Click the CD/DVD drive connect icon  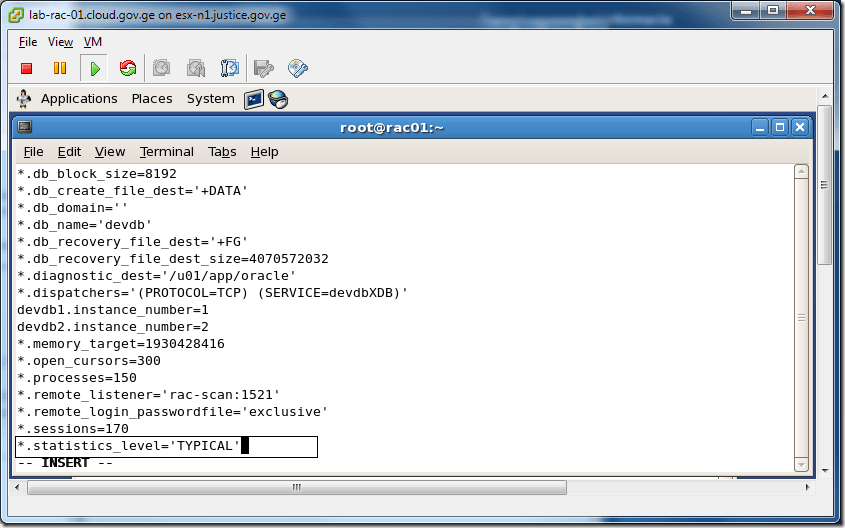pos(297,68)
